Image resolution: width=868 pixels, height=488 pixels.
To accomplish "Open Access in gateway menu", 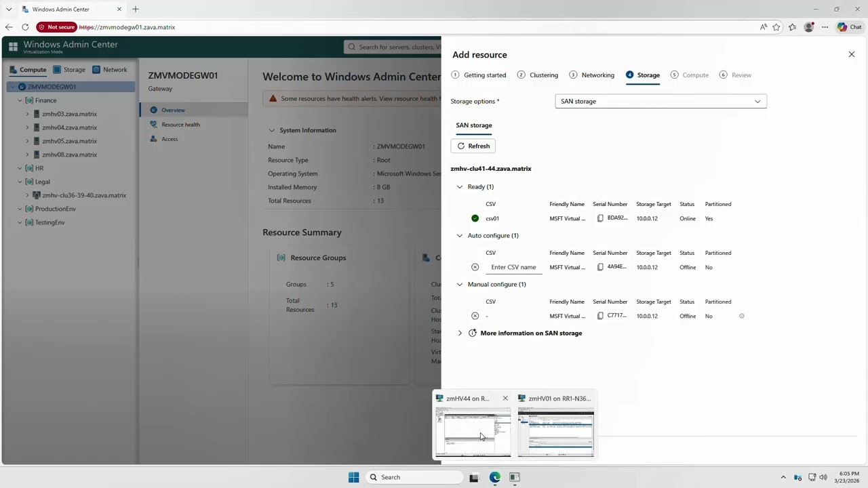I will (170, 139).
